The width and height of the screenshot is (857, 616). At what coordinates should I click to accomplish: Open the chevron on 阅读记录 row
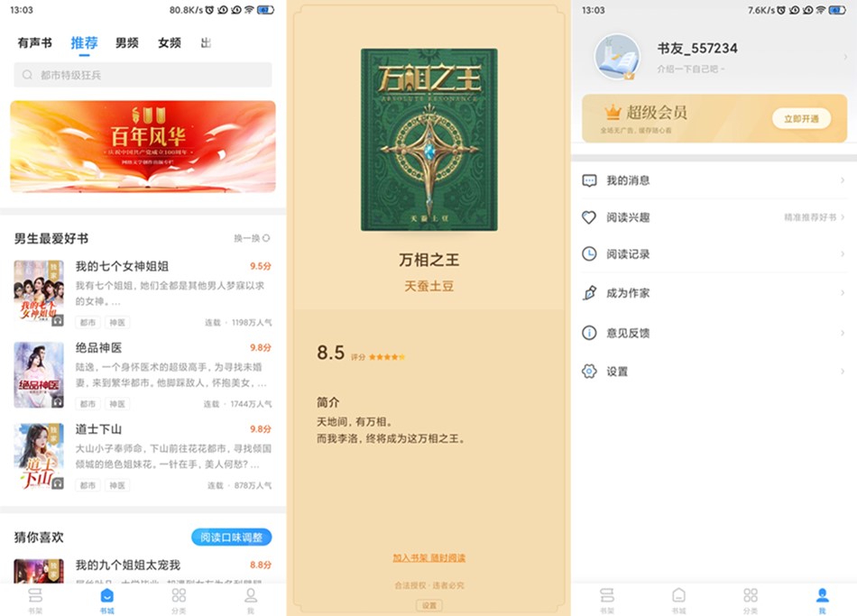843,253
